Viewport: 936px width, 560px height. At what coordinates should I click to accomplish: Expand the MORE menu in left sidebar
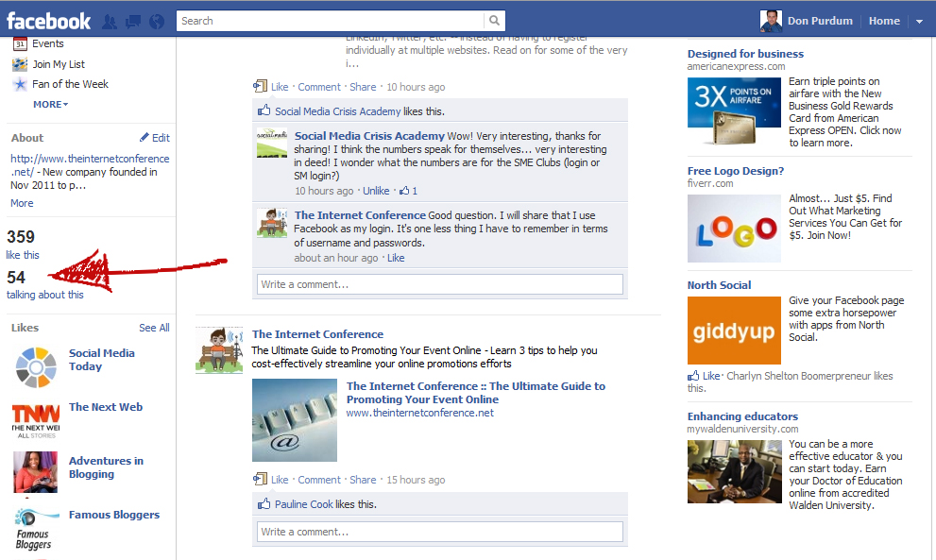(x=51, y=105)
